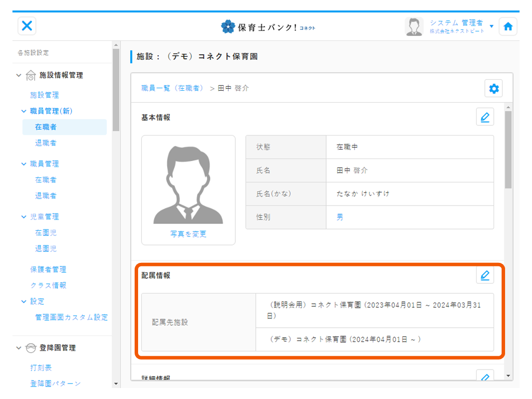Image resolution: width=532 pixels, height=399 pixels.
Task: Click the home icon button
Action: coord(508,26)
